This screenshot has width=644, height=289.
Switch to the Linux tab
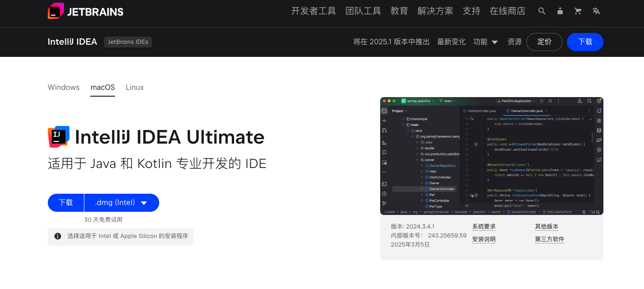pyautogui.click(x=134, y=88)
